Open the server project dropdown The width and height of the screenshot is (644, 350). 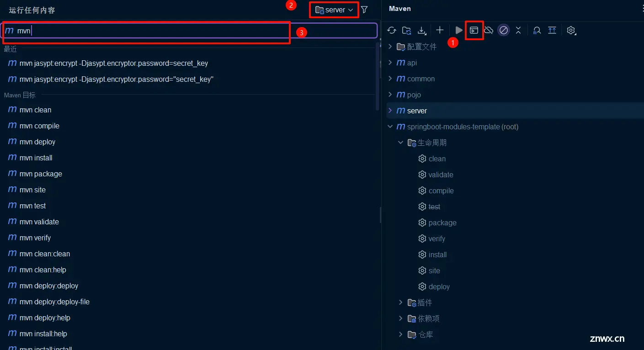coord(334,10)
